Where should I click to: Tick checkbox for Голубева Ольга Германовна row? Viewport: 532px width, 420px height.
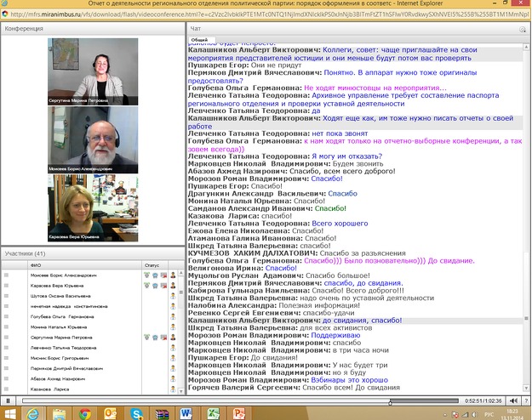coord(7,316)
